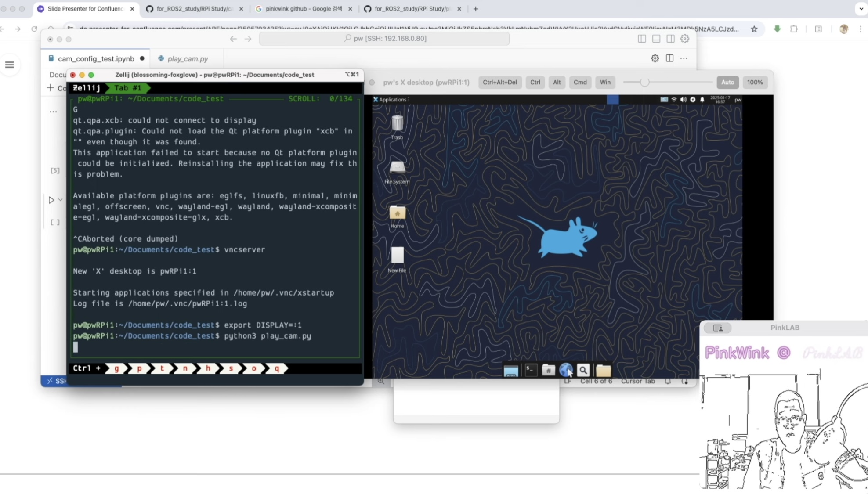Toggle the Ctrl modifier key button

coord(535,82)
